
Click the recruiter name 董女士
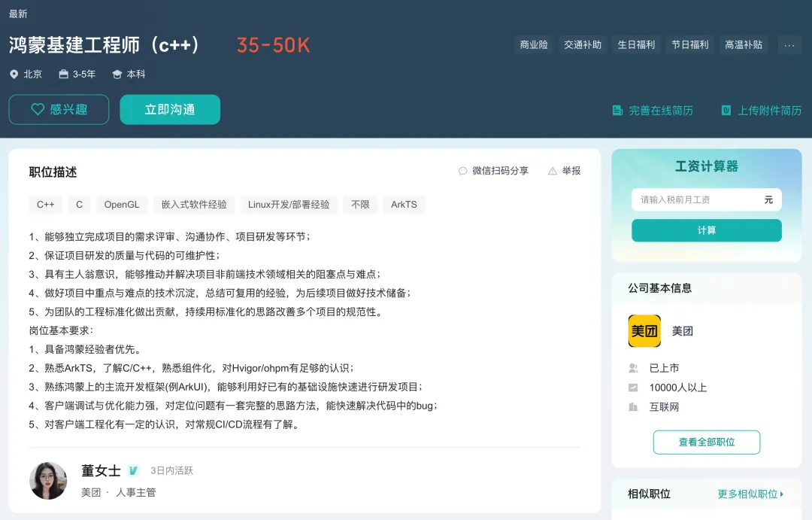coord(101,470)
